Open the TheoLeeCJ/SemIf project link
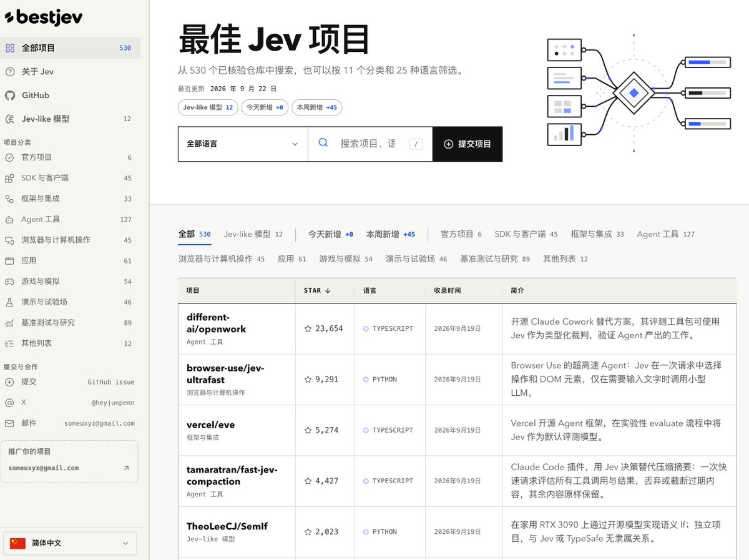This screenshot has width=749, height=560. click(227, 526)
